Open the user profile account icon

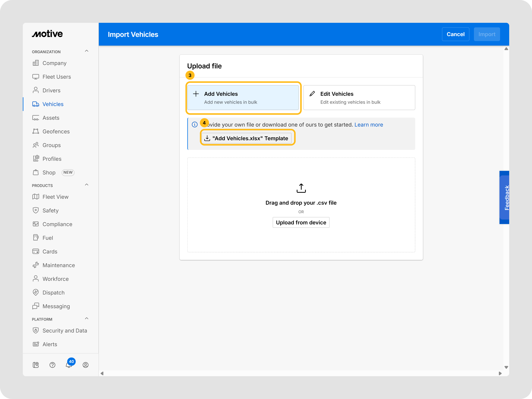coord(85,365)
